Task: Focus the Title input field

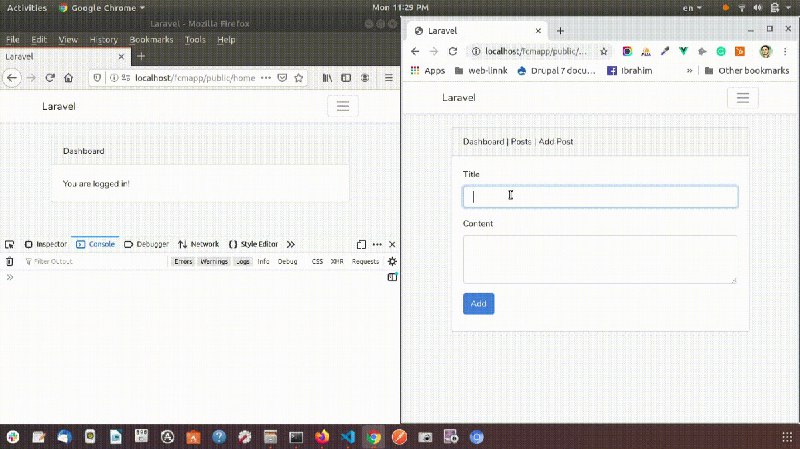Action: [x=600, y=196]
